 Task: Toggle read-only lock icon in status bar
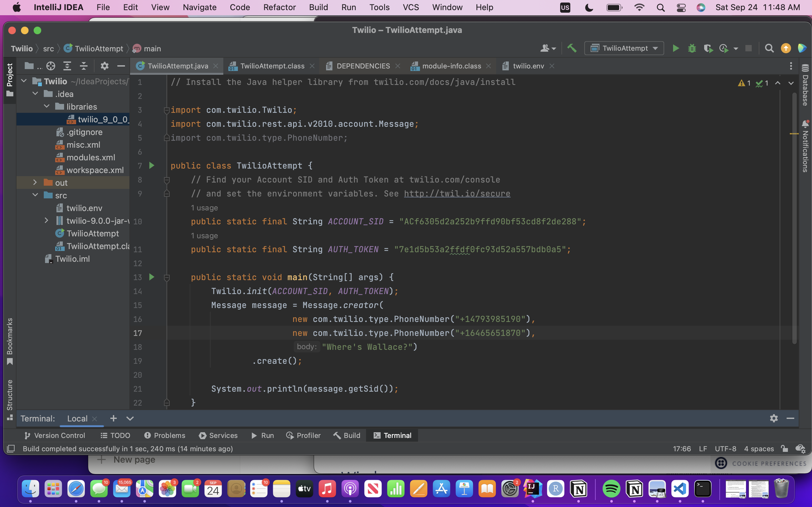pyautogui.click(x=784, y=449)
